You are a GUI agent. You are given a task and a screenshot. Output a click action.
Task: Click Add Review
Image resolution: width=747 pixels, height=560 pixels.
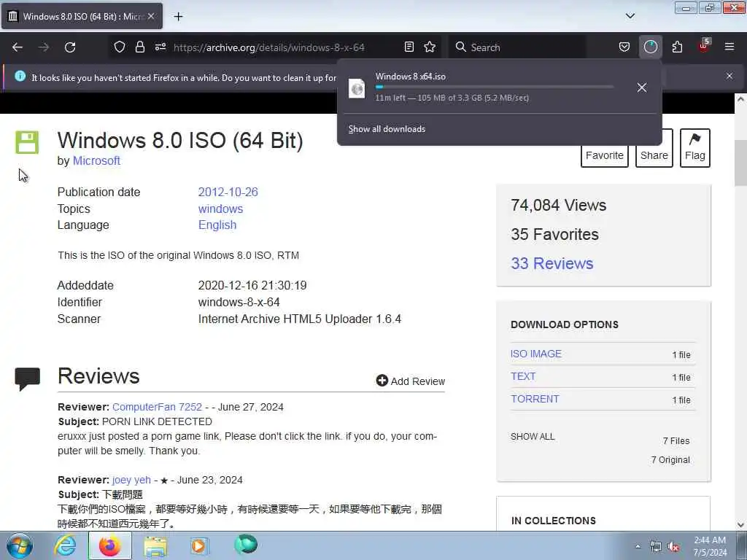point(410,381)
